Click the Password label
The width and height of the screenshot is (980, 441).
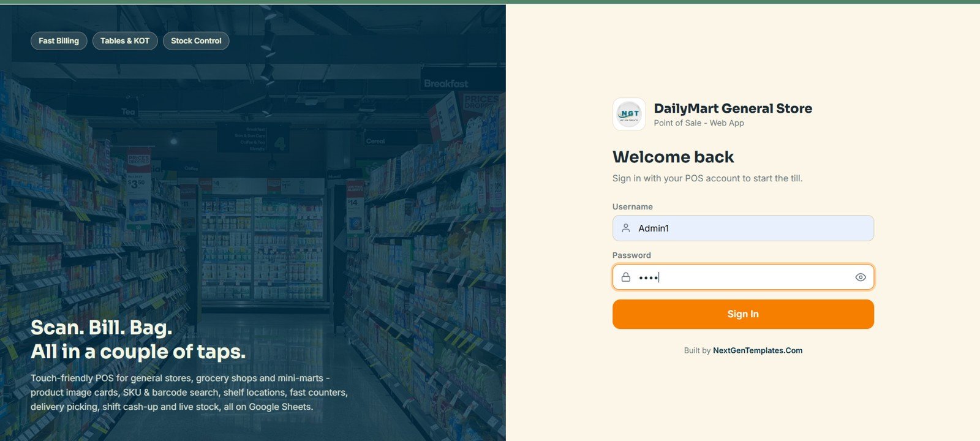tap(631, 255)
